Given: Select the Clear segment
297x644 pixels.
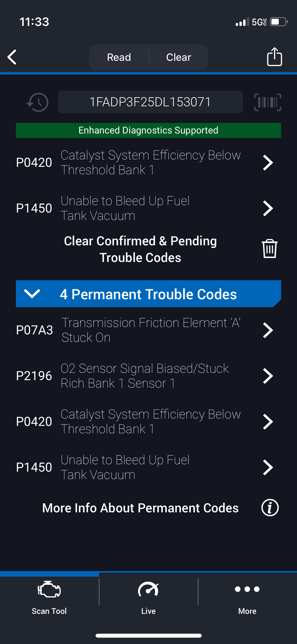Looking at the screenshot, I should point(179,57).
